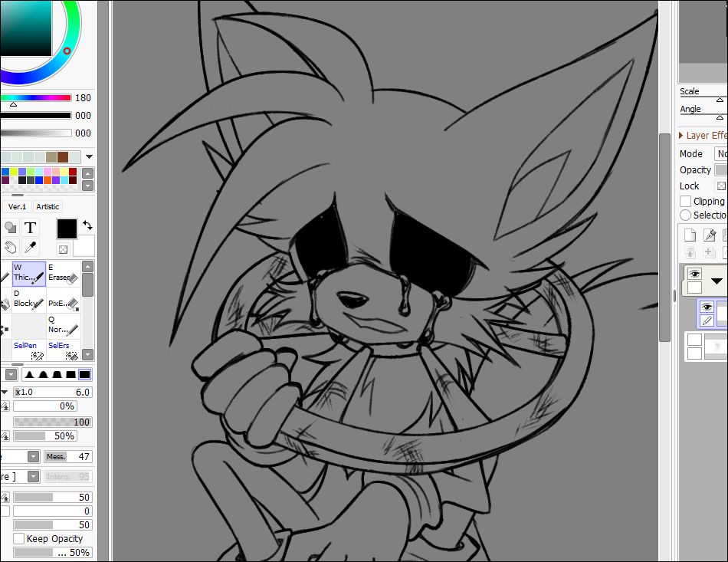Pick the brown swatch in history row

(63, 157)
